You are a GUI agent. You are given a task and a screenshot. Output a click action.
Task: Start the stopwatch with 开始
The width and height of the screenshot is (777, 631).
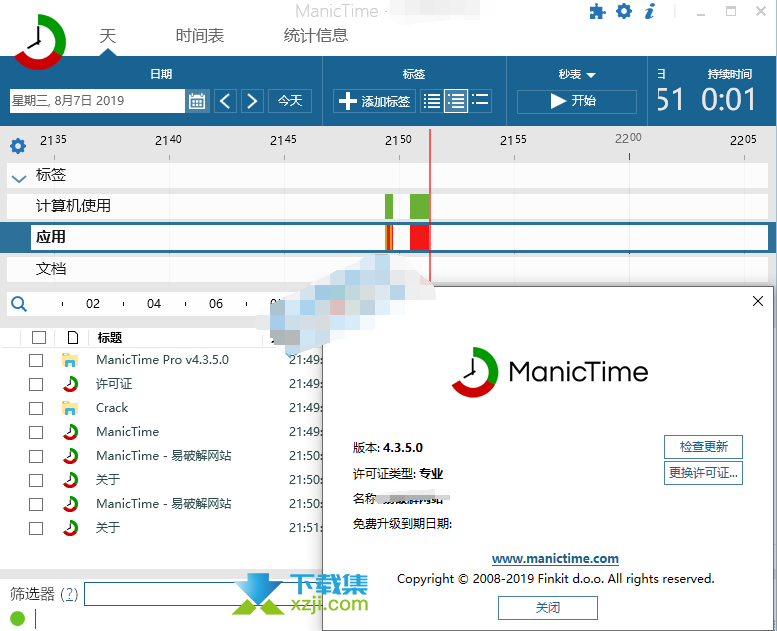[x=577, y=101]
